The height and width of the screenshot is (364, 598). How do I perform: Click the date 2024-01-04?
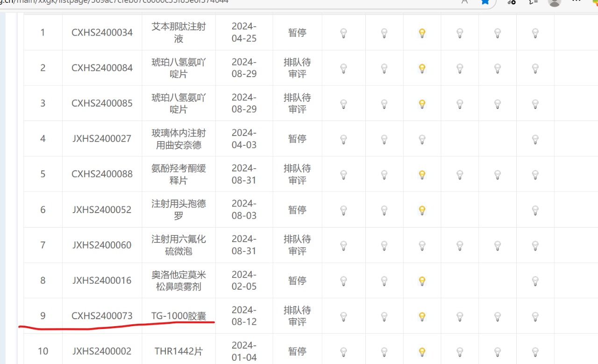pos(244,351)
